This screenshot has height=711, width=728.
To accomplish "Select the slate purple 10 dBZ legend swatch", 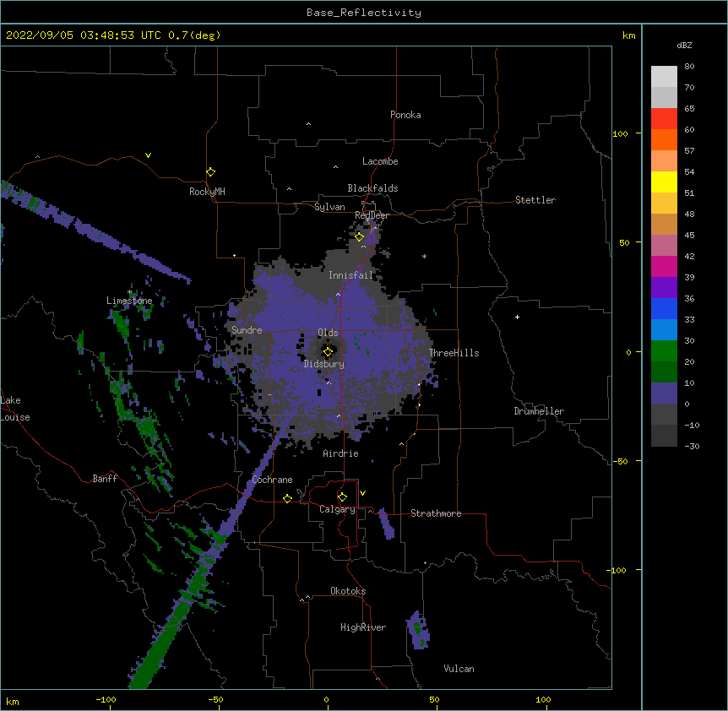I will (x=664, y=393).
